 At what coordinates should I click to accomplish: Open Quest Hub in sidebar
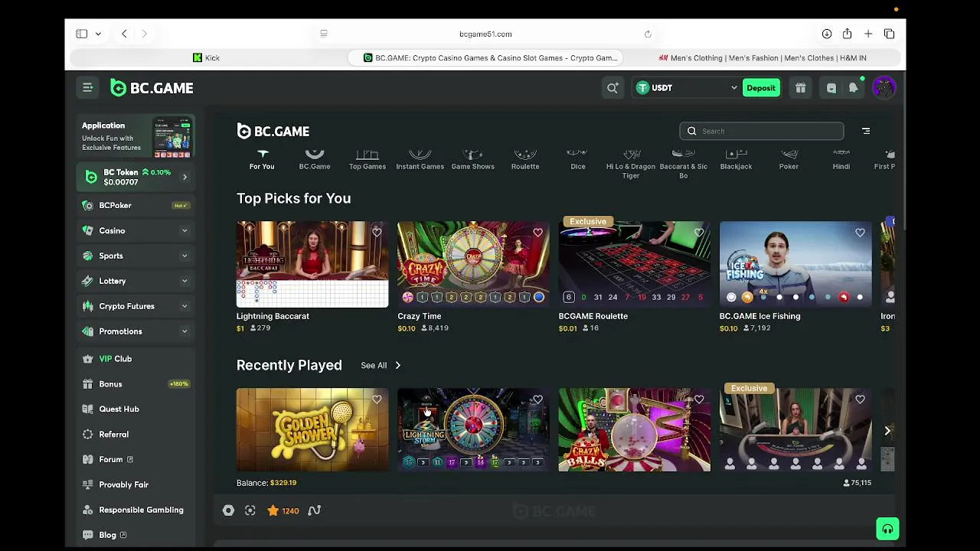coord(136,409)
